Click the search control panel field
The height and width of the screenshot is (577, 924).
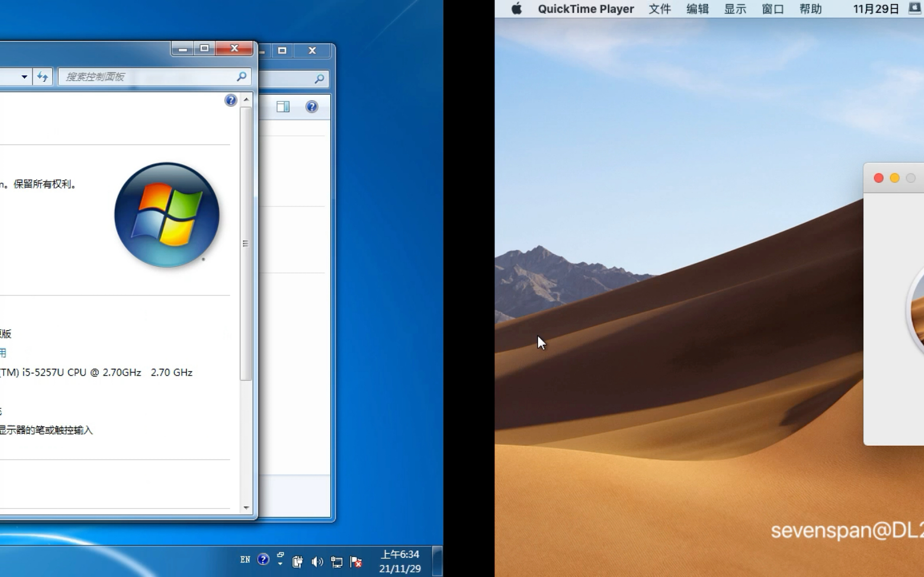coord(154,77)
